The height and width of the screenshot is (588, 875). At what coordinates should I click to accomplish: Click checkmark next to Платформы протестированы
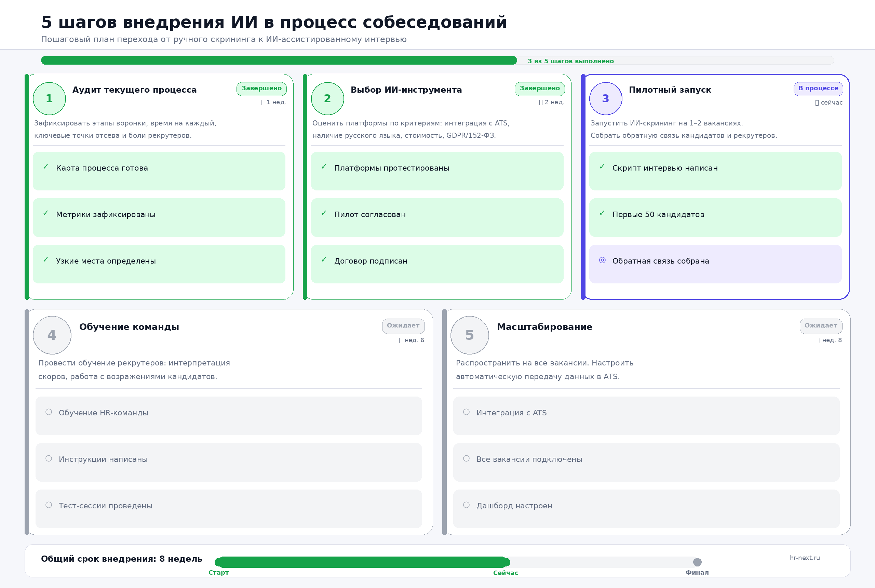(324, 166)
